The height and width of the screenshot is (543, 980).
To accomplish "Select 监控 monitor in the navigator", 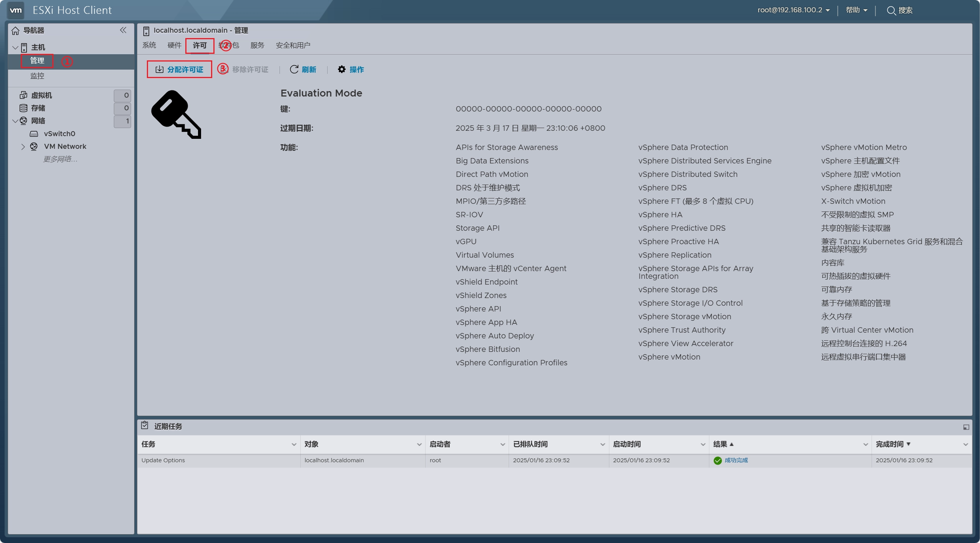I will point(37,76).
